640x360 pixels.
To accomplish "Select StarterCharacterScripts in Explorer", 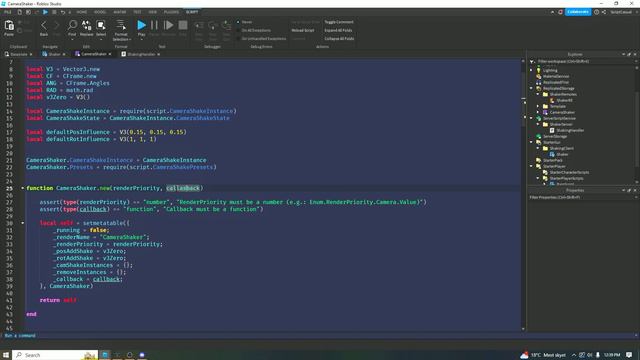I will 569,172.
